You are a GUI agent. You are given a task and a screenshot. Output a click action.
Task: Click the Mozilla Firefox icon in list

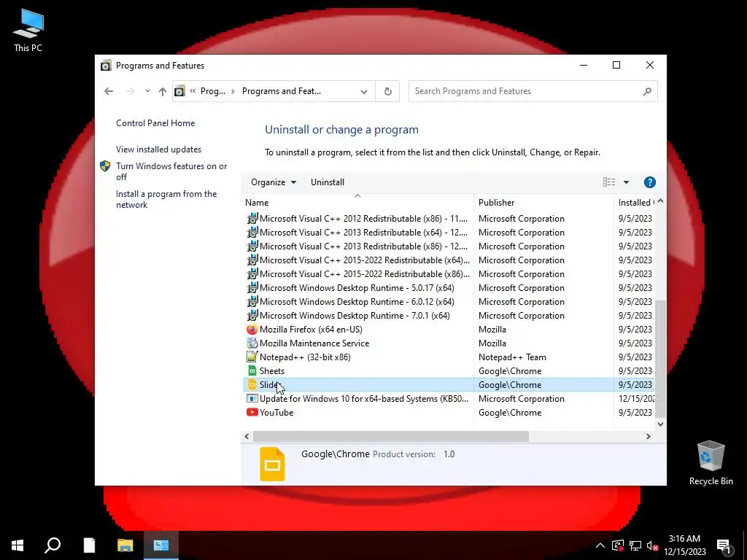[x=252, y=329]
